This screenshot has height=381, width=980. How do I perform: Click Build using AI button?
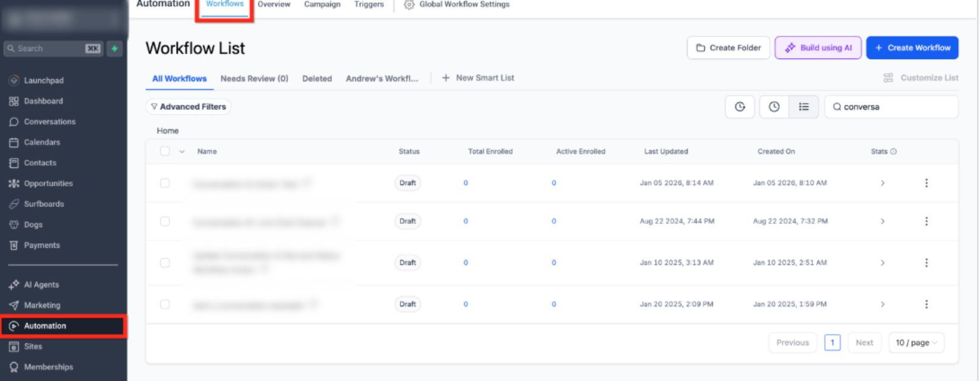point(818,48)
